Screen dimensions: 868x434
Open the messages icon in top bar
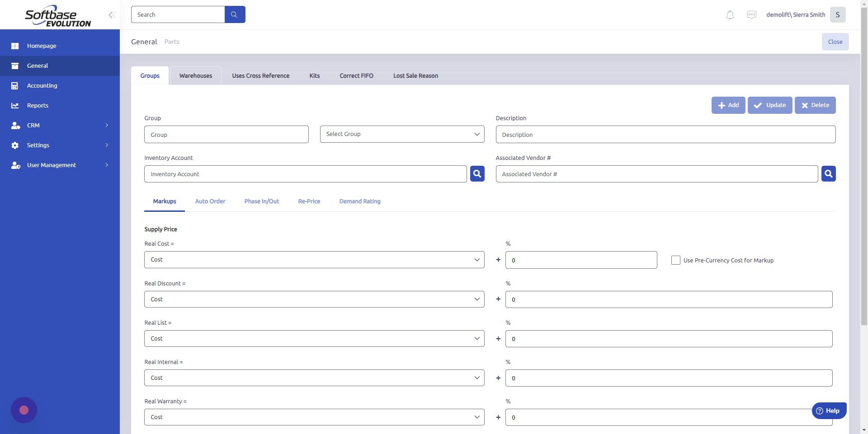coord(751,14)
